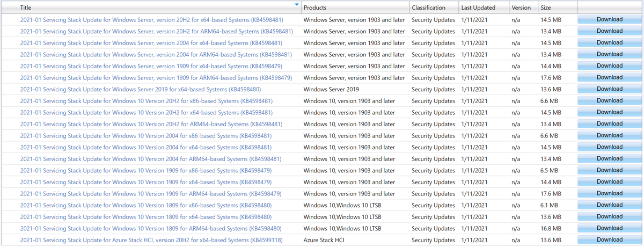Open Windows 10 20H2 x64 update link
The height and width of the screenshot is (247, 644).
[146, 113]
